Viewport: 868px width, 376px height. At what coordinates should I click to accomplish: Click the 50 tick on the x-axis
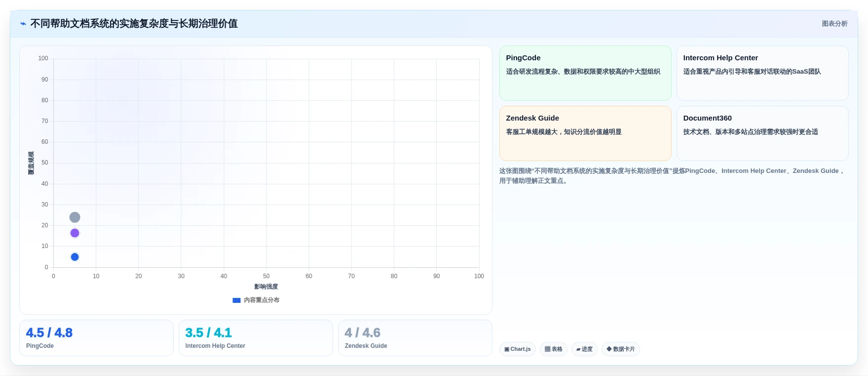266,276
